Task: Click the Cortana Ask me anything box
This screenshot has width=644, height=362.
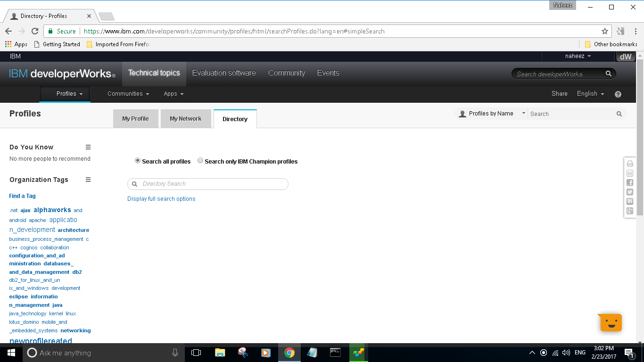Action: pyautogui.click(x=104, y=353)
